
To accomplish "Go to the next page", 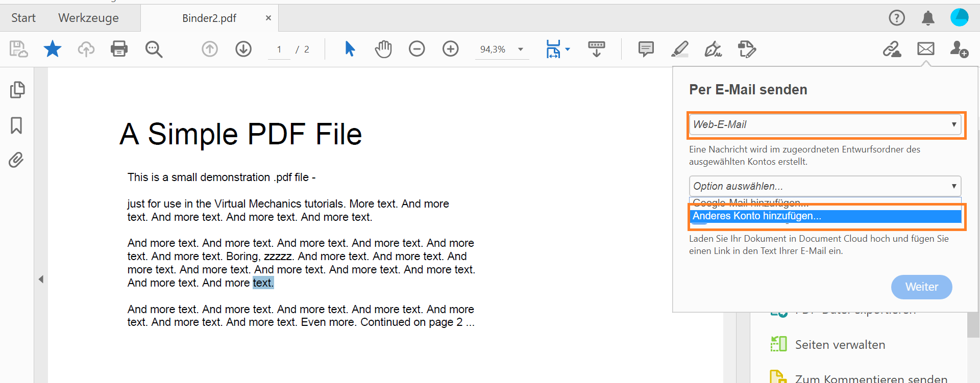I will pyautogui.click(x=243, y=49).
